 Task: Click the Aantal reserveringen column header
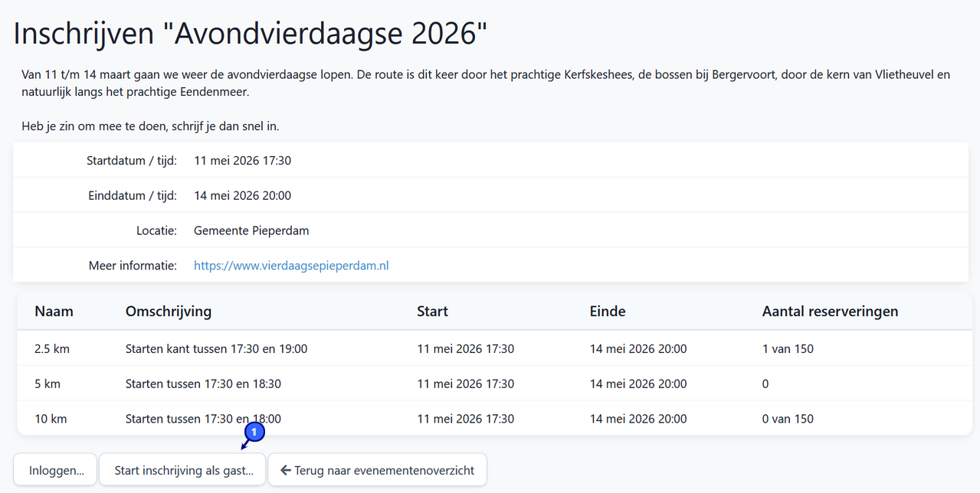[x=831, y=311]
